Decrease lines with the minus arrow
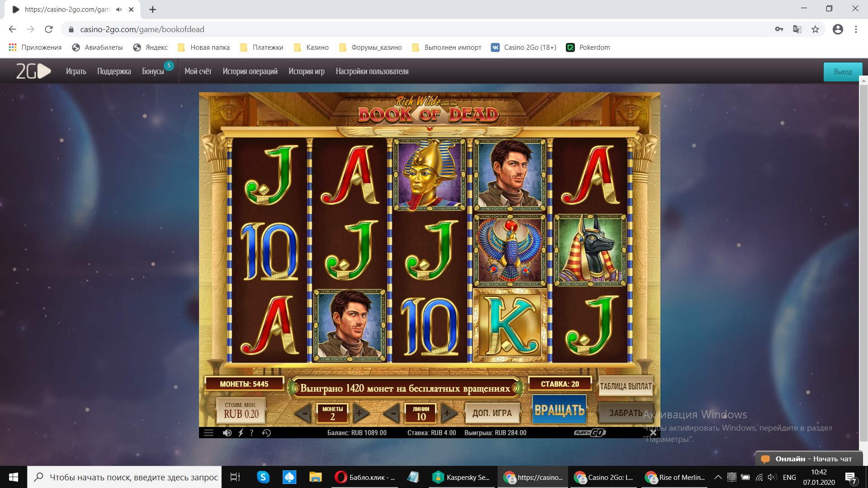The image size is (868, 488). coord(392,413)
